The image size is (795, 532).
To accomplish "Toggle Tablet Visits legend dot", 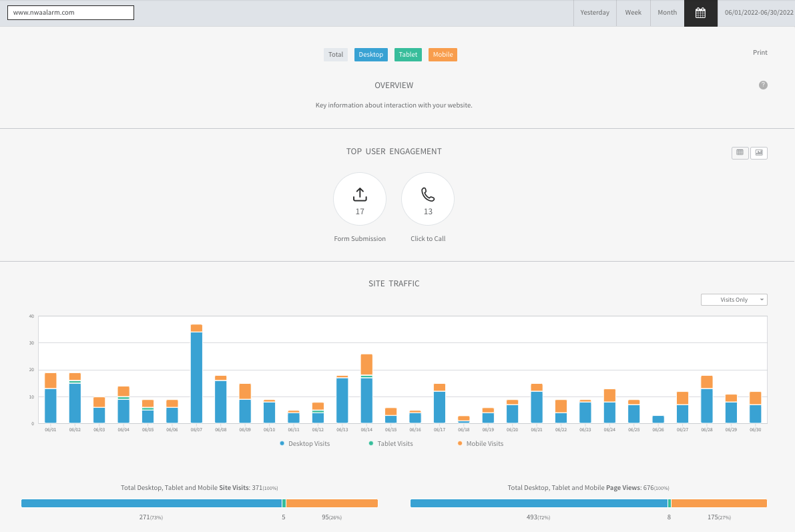I will [371, 443].
